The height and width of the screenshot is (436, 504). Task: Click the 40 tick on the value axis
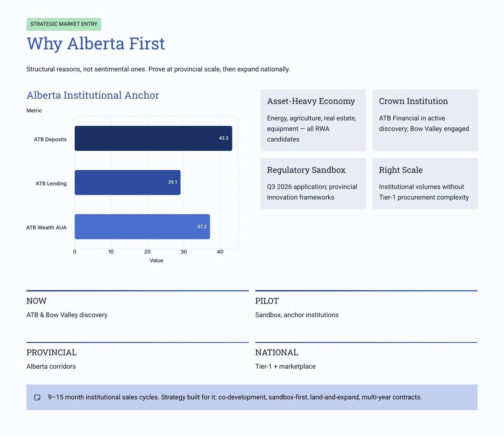coord(220,252)
